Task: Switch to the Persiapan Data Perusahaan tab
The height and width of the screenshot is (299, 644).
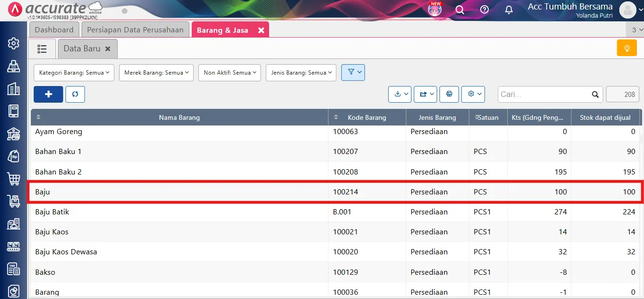Action: point(135,29)
